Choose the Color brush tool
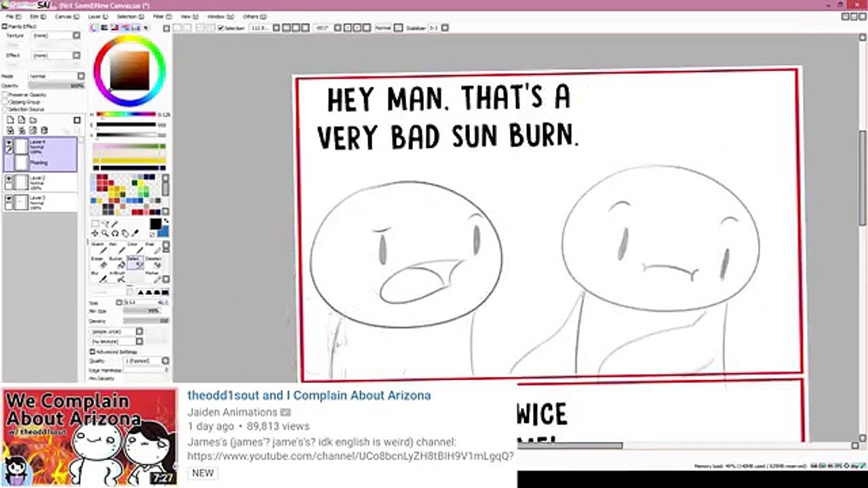 (x=134, y=248)
